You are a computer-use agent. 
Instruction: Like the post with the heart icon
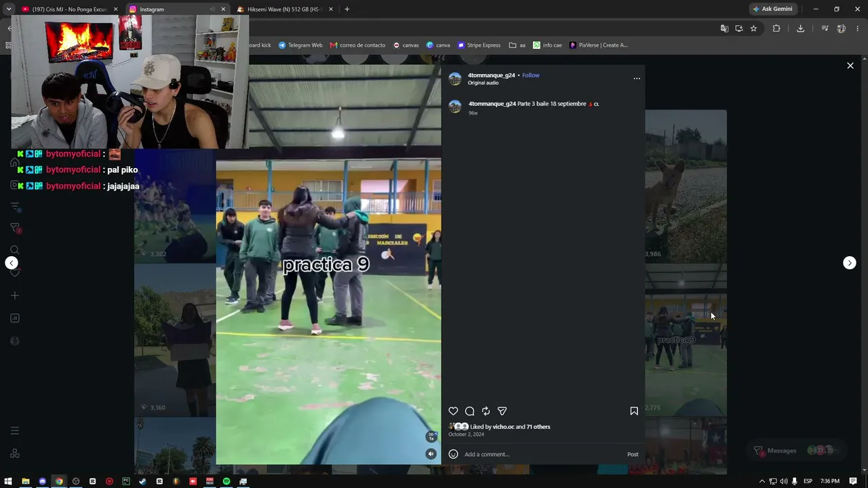coord(453,411)
